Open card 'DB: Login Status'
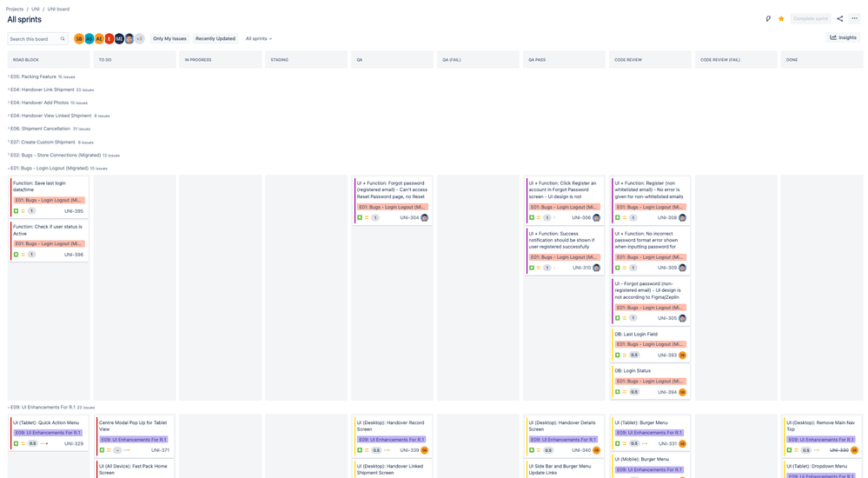 coord(651,382)
